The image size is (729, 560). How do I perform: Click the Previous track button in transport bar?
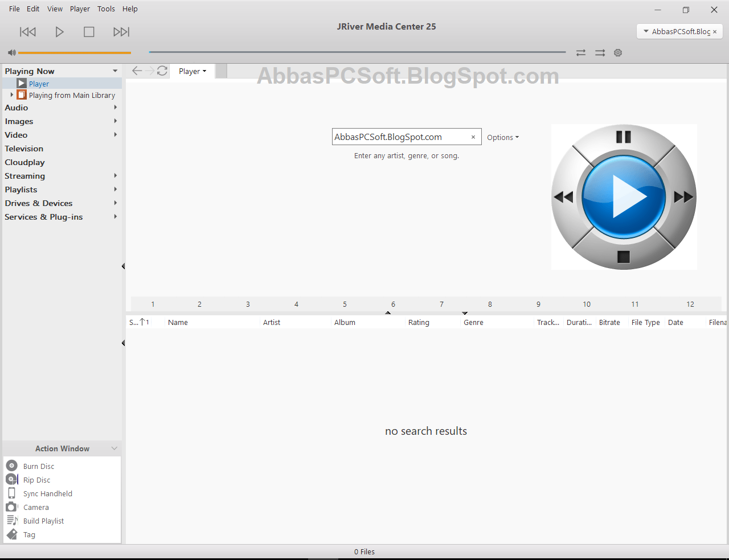(28, 32)
